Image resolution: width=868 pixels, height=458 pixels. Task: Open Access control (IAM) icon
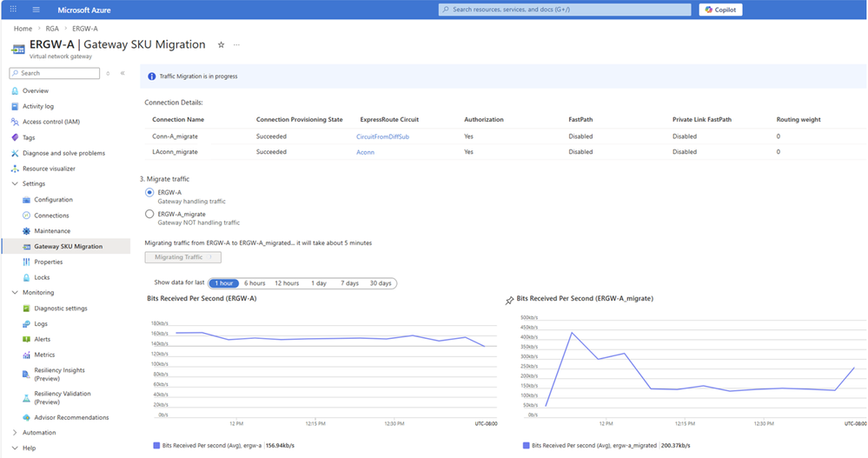coord(15,122)
